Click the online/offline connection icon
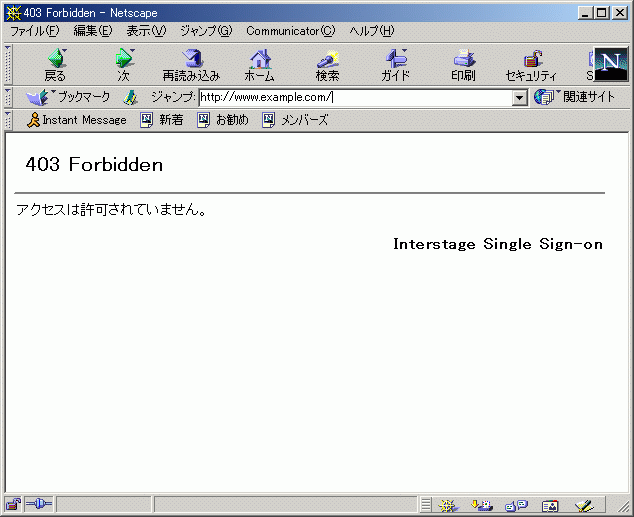Image resolution: width=634 pixels, height=517 pixels. click(x=39, y=504)
